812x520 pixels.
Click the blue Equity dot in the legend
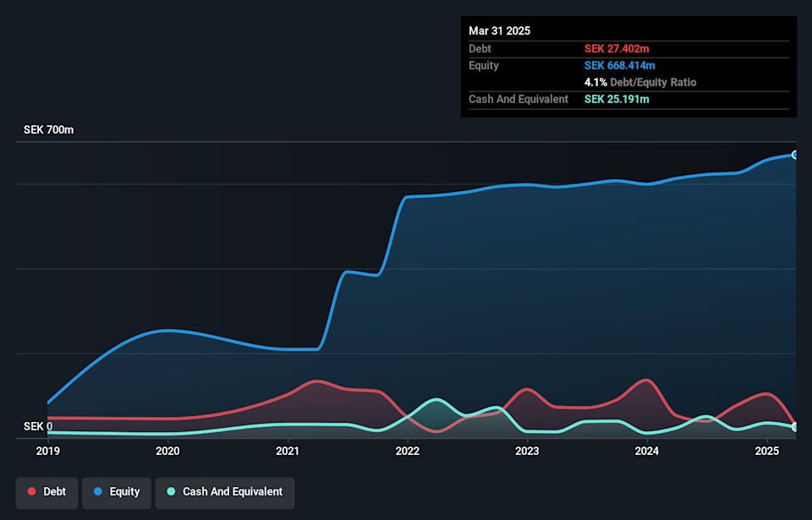click(x=98, y=492)
